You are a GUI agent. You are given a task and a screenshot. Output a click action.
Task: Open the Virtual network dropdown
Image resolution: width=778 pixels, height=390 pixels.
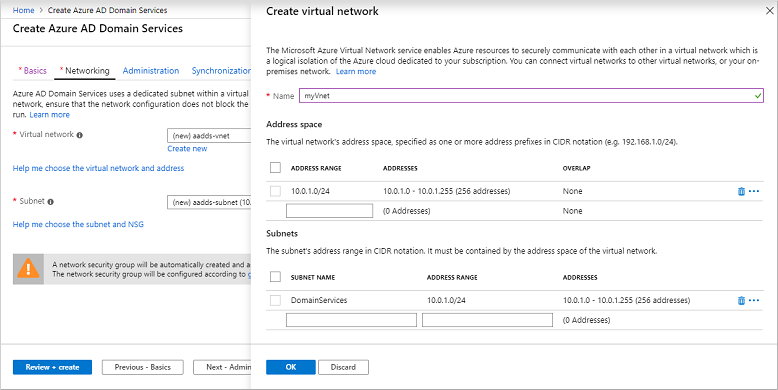(x=209, y=135)
